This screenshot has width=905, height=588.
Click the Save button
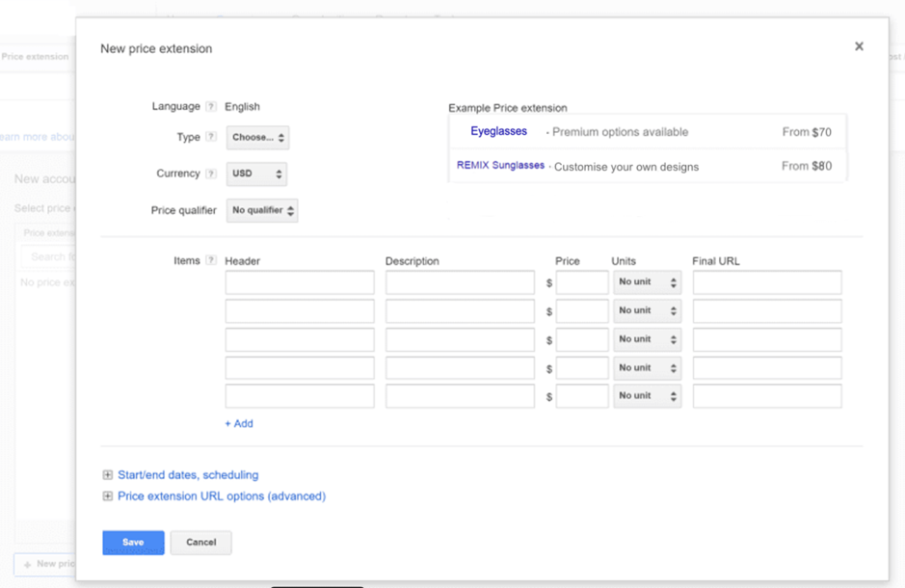(133, 543)
